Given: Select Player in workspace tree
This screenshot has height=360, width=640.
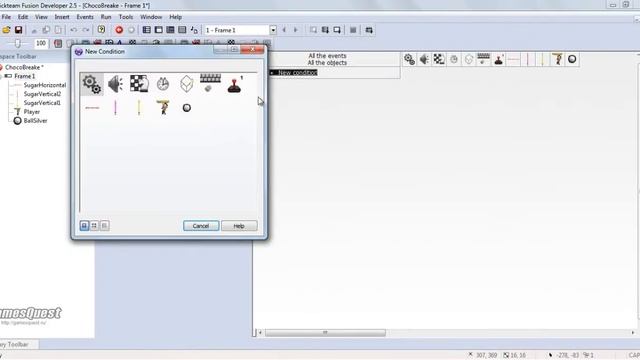Looking at the screenshot, I should tap(31, 112).
